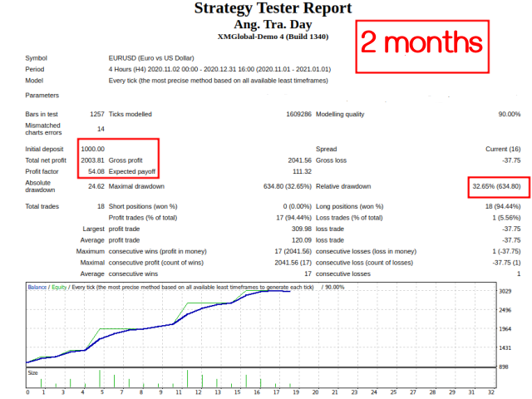
Task: Click the Equity legend label in chart
Action: tap(59, 287)
